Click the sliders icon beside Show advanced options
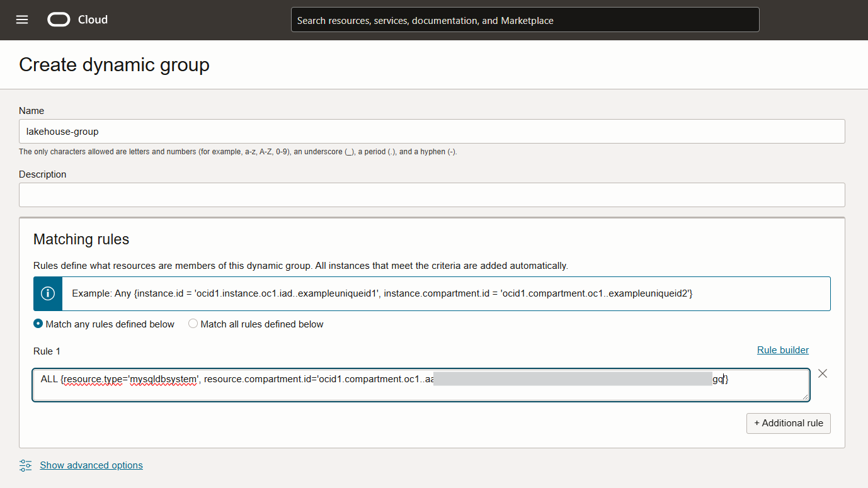868x488 pixels. coord(25,465)
